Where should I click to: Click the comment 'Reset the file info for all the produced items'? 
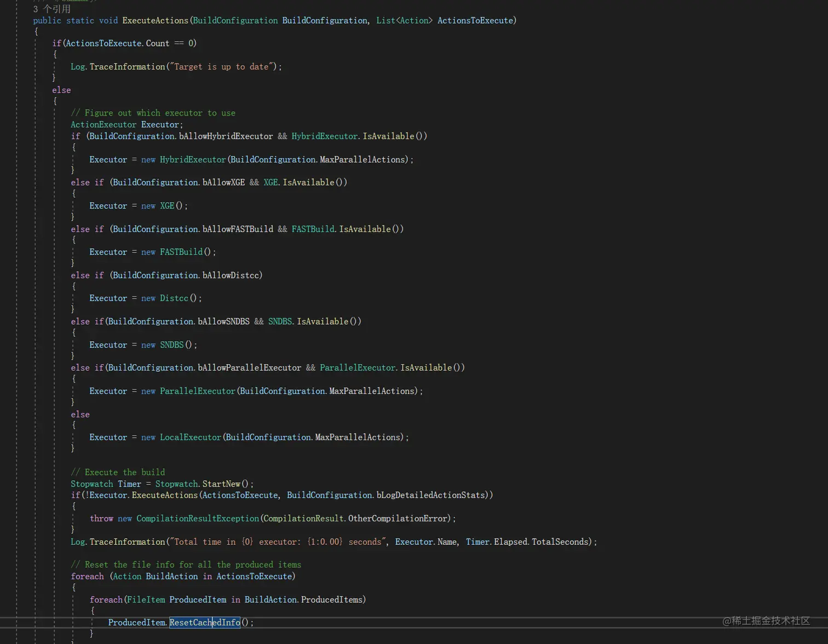tap(186, 565)
